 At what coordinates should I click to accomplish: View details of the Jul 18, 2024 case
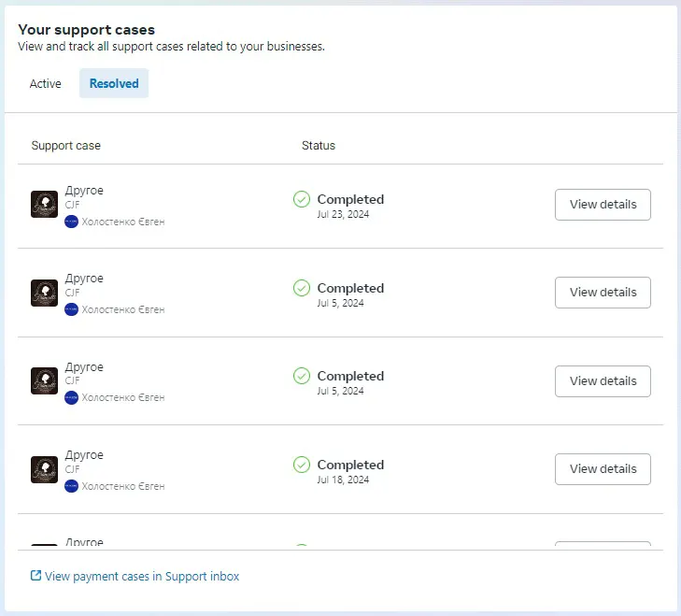tap(603, 469)
